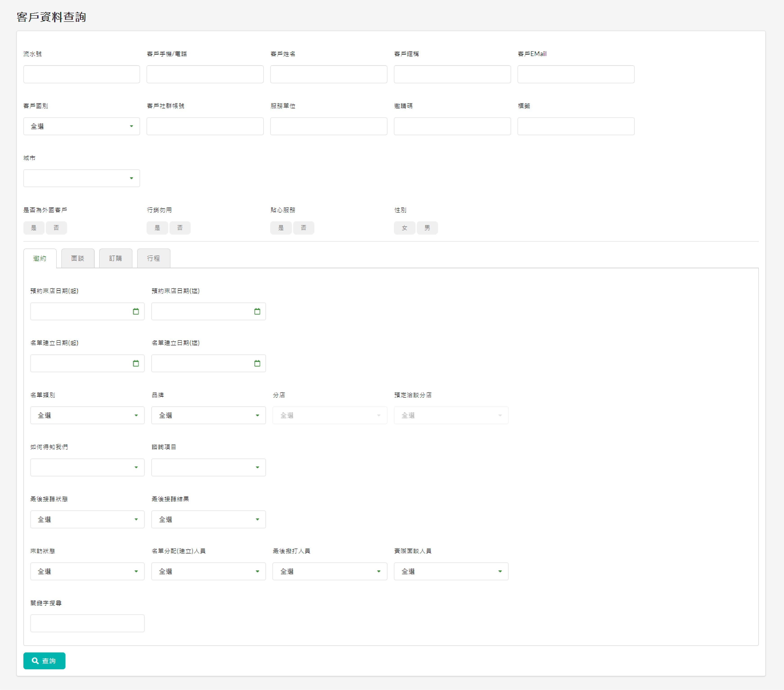Image resolution: width=784 pixels, height=690 pixels.
Task: Switch to the 面談 tab
Action: 78,258
